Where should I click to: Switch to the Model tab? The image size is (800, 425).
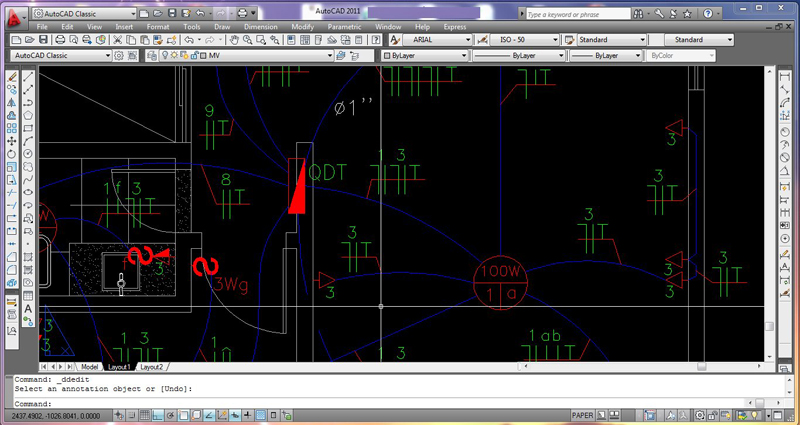(90, 367)
